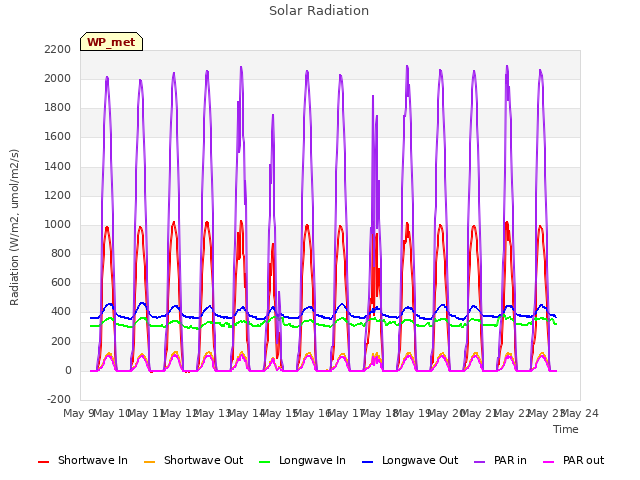Click the green Longwave In legend swatch
Screen dimensions: 640x480
(x=265, y=462)
